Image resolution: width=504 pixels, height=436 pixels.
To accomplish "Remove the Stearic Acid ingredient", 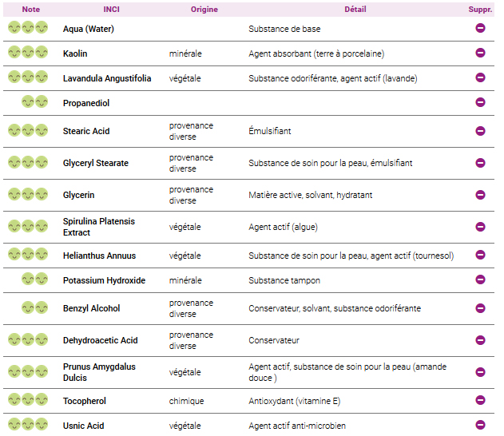I will (480, 131).
